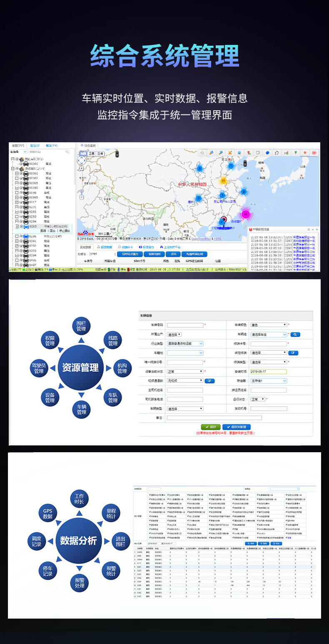The image size is (329, 644).
Task: Click the vehicle search box above the tree
Action: coord(49,152)
